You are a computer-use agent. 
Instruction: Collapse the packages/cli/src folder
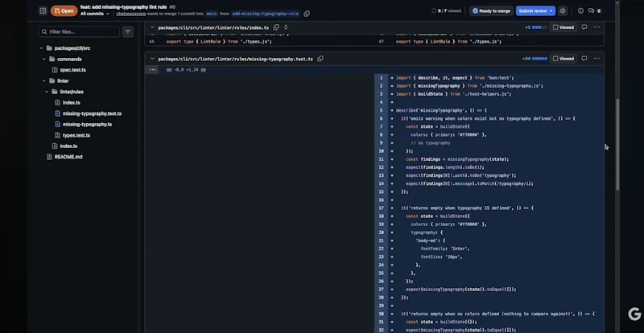41,48
